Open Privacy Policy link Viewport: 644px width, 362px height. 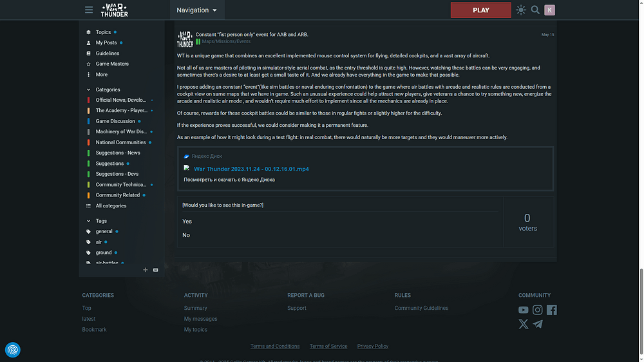(x=372, y=347)
